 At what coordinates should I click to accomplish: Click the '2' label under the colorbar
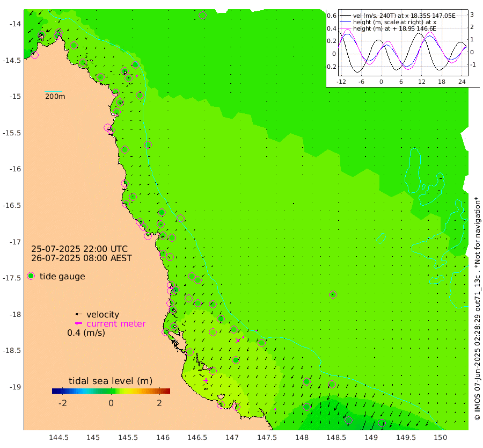pyautogui.click(x=159, y=403)
